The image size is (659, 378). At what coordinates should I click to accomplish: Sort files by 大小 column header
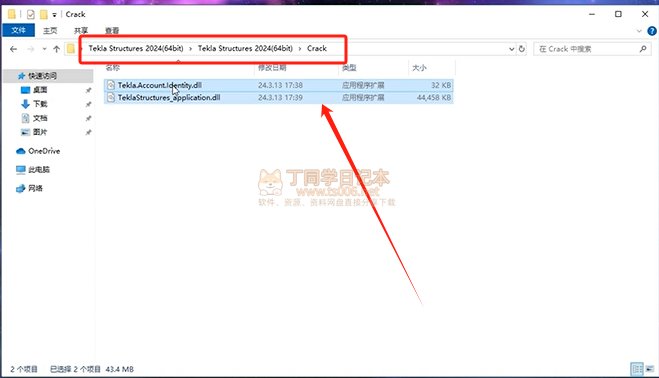[419, 68]
